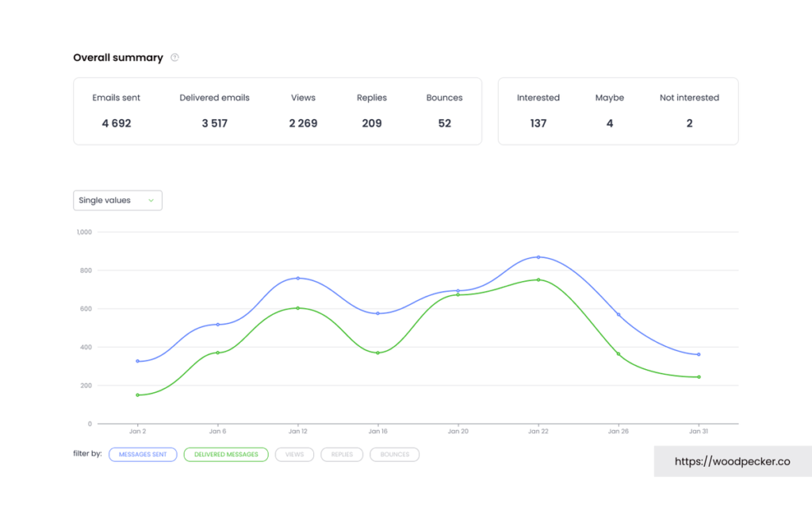Select the green data point at Jan 6
Screen dimensions: 812x508
pyautogui.click(x=217, y=353)
